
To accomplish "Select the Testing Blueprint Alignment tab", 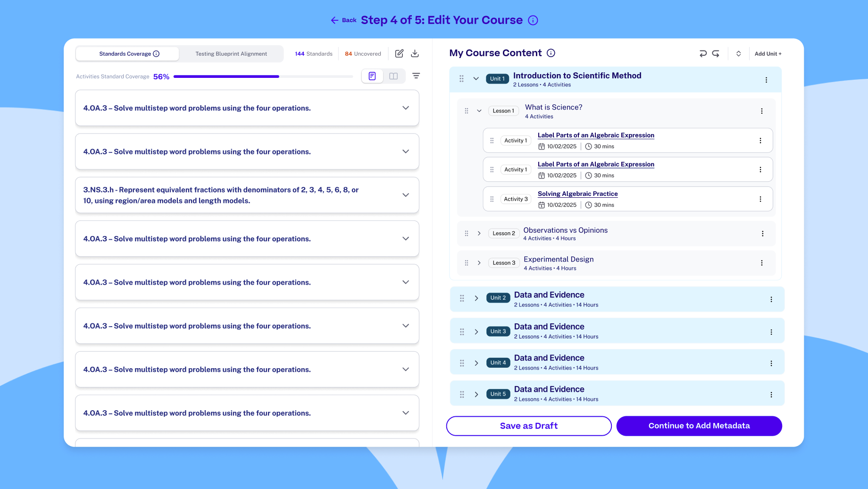I will point(231,54).
